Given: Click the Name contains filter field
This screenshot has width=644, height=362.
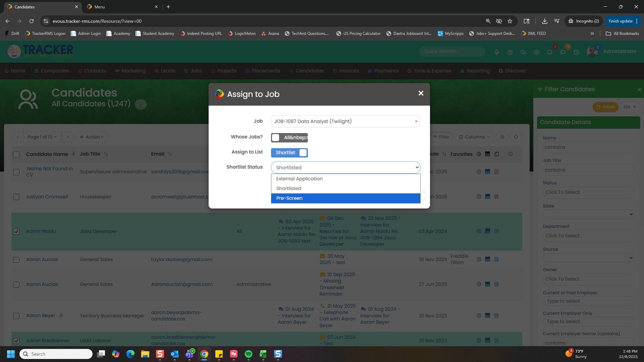Looking at the screenshot, I should coord(588,147).
